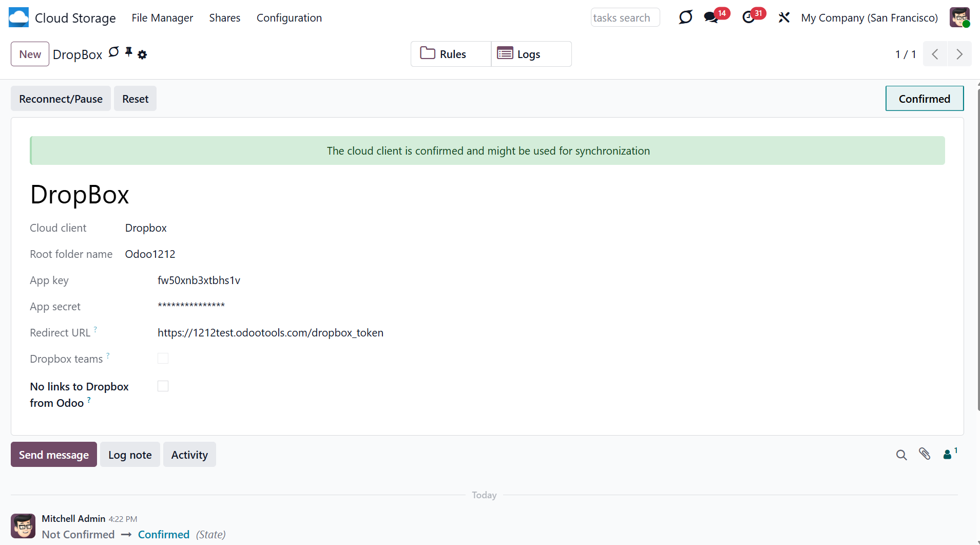Image resolution: width=980 pixels, height=545 pixels.
Task: Click the Reconnect/Pause button
Action: [61, 99]
